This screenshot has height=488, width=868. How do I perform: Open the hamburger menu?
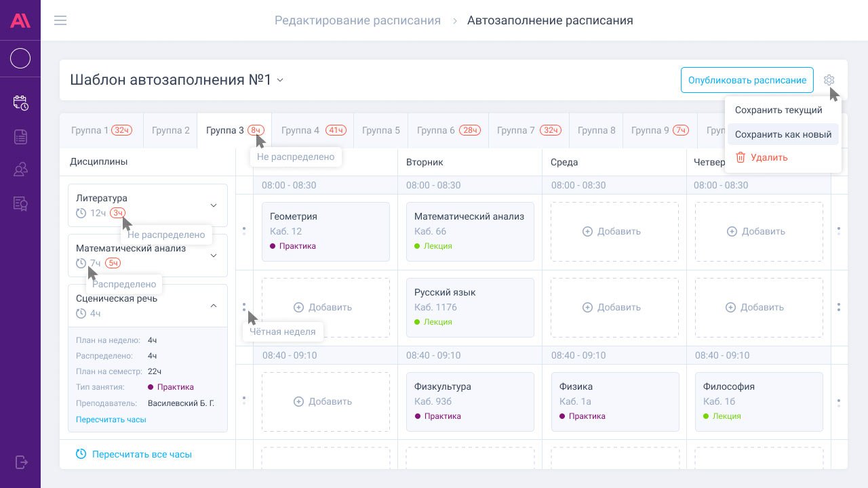pos(60,20)
